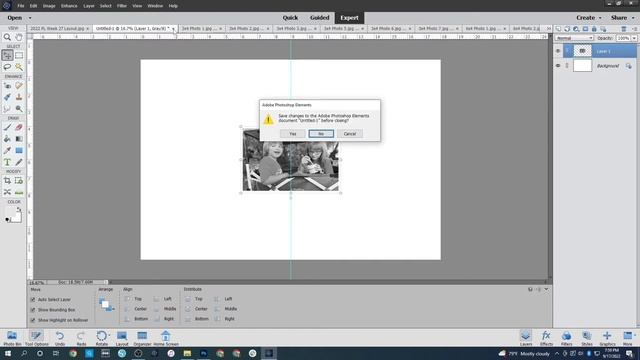Open the Normal blend mode dropdown
The image size is (640, 360).
574,38
